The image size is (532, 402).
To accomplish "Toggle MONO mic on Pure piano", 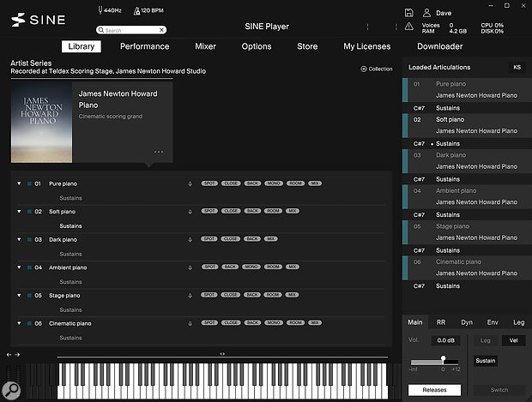I will pyautogui.click(x=274, y=183).
